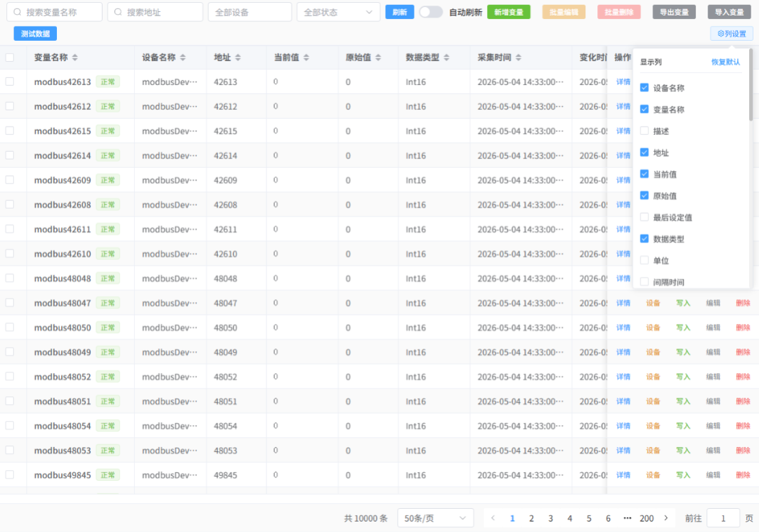Go to page 4
Viewport: 759px width, 532px height.
pyautogui.click(x=570, y=518)
